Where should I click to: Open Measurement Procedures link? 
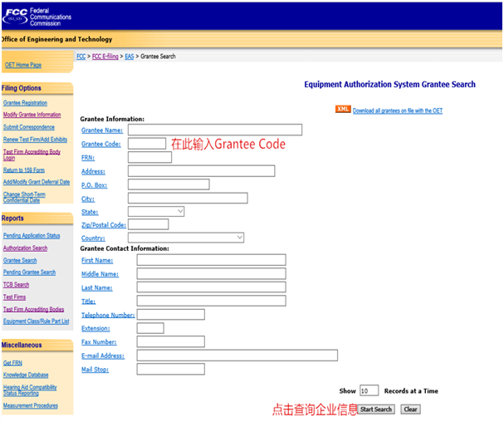tap(31, 405)
